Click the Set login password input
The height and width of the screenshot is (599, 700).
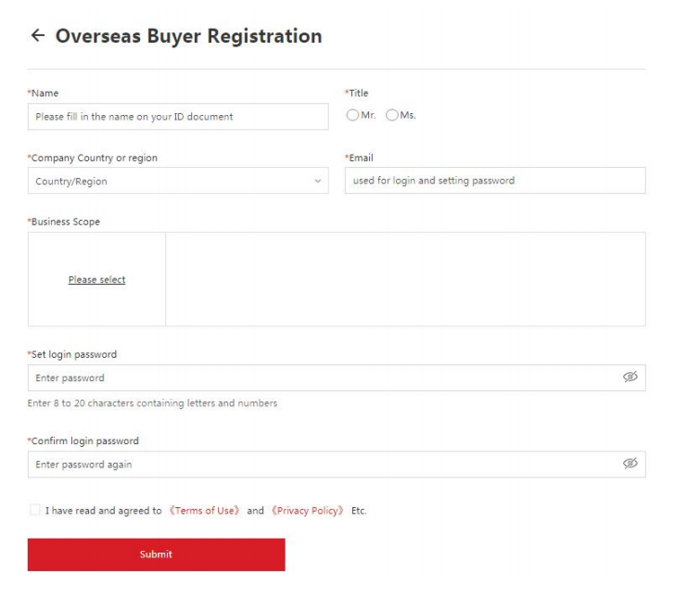coord(325,377)
